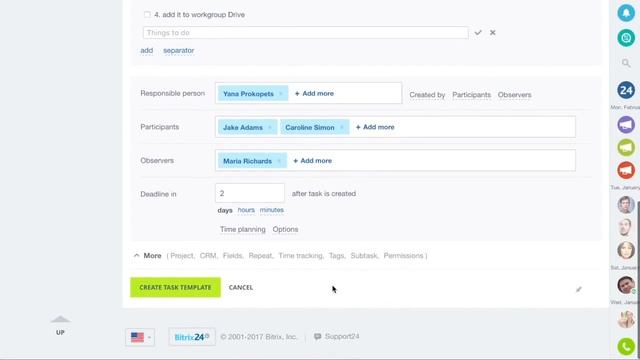Show the 'Created by' field

[427, 95]
